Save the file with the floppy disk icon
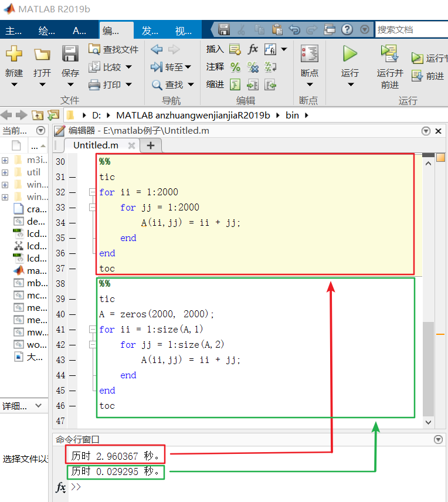The width and height of the screenshot is (448, 502). click(x=70, y=53)
